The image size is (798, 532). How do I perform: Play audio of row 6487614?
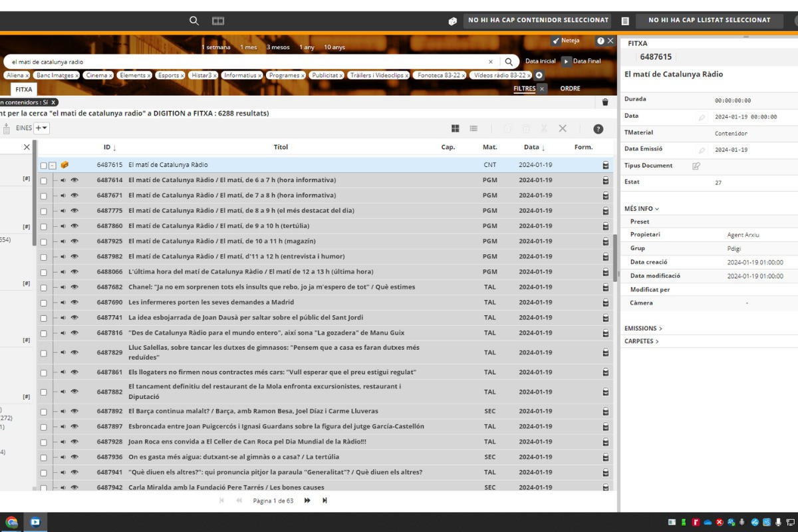click(63, 180)
